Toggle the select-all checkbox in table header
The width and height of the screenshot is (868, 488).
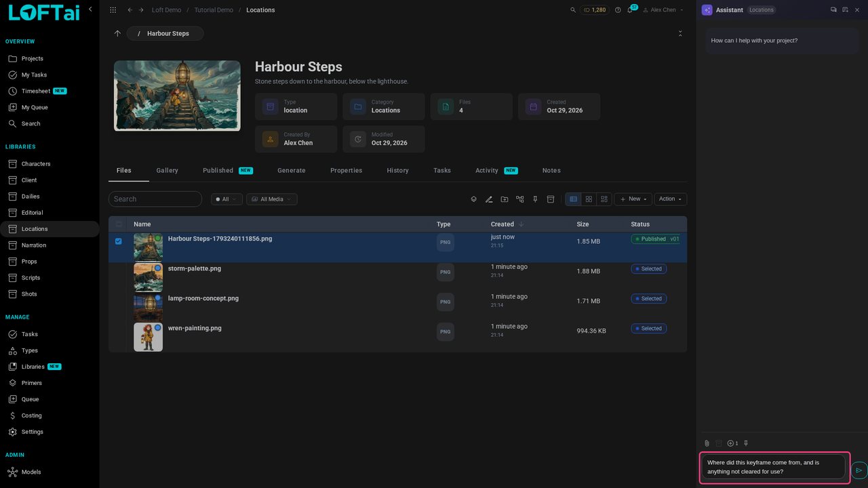coord(119,224)
